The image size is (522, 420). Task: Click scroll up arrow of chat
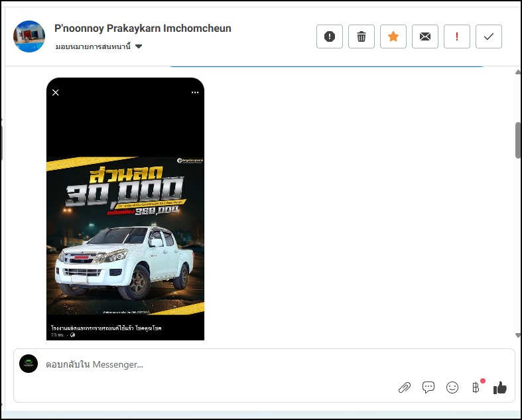pyautogui.click(x=517, y=72)
